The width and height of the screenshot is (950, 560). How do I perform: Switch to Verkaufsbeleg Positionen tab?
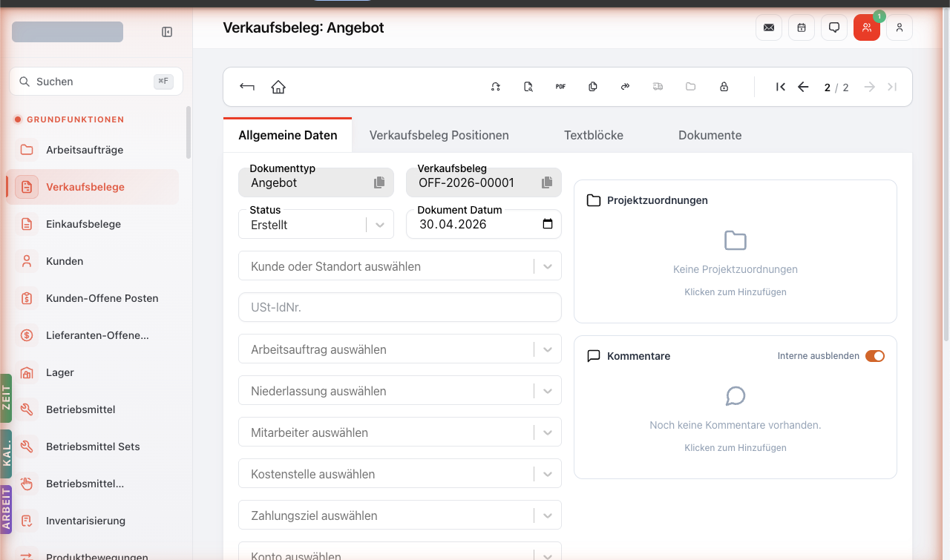(439, 135)
